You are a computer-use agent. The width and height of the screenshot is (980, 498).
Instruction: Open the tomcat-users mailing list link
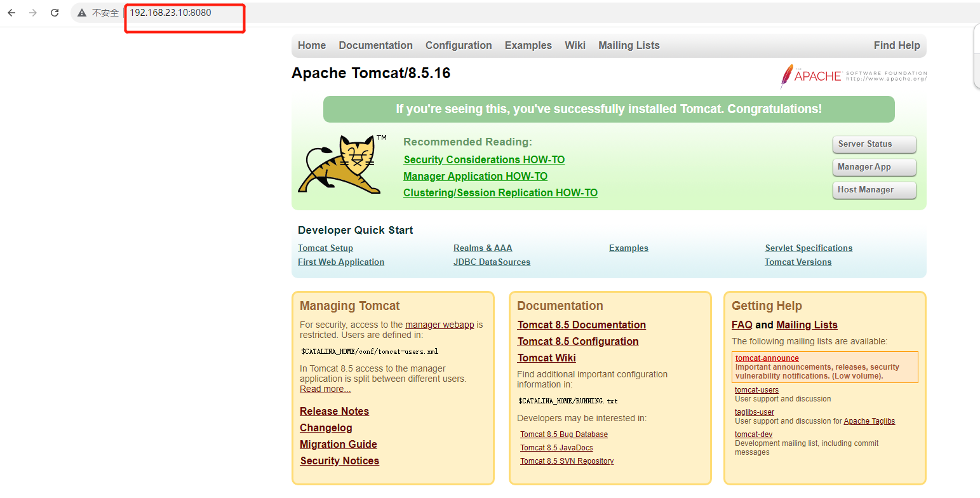pos(756,390)
